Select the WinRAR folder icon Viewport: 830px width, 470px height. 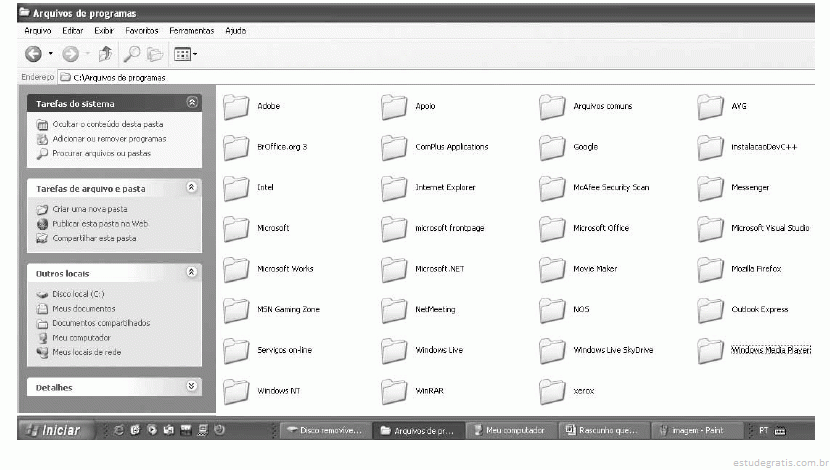tap(394, 392)
